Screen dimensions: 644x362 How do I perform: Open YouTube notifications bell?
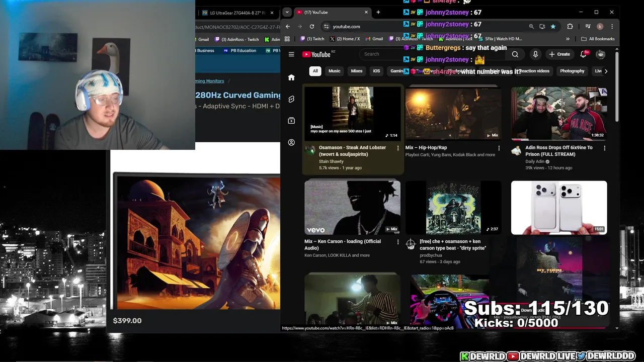pyautogui.click(x=584, y=54)
